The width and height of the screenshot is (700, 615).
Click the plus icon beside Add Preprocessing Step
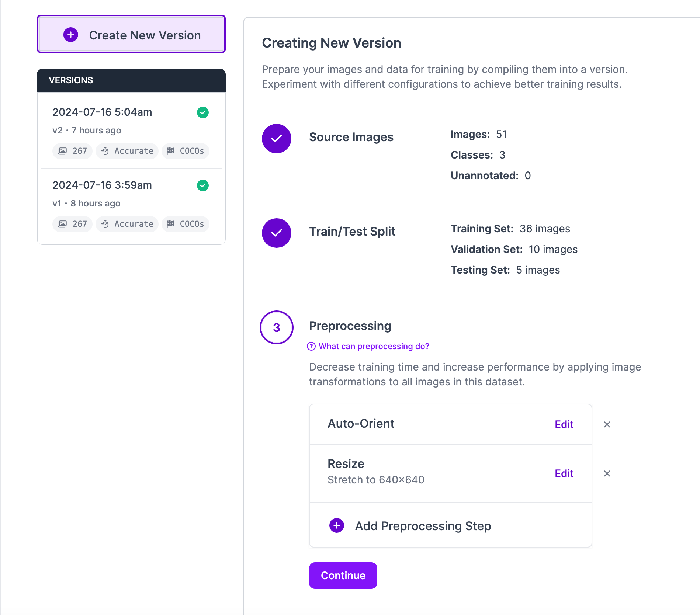(x=337, y=525)
